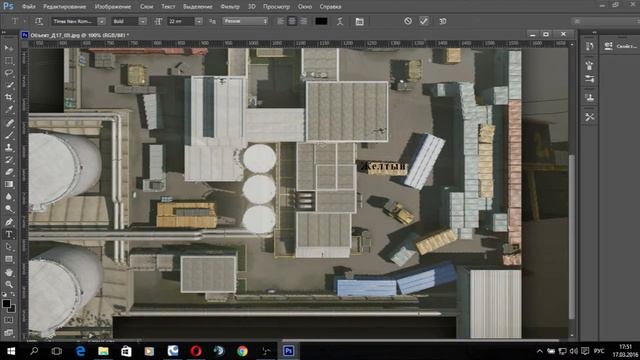The image size is (640, 360).
Task: Select the Healing Brush tool
Action: (9, 122)
